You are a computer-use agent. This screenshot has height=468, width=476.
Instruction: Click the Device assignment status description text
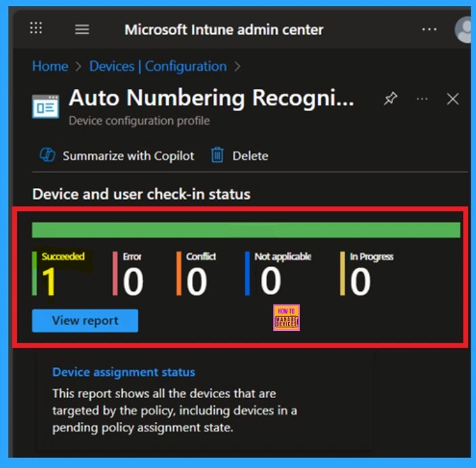pyautogui.click(x=175, y=410)
